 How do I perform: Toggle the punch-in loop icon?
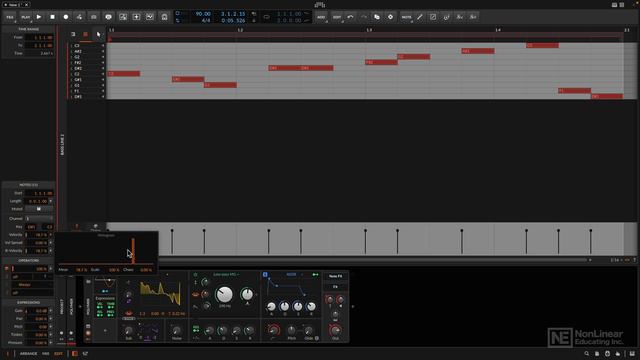(x=108, y=17)
